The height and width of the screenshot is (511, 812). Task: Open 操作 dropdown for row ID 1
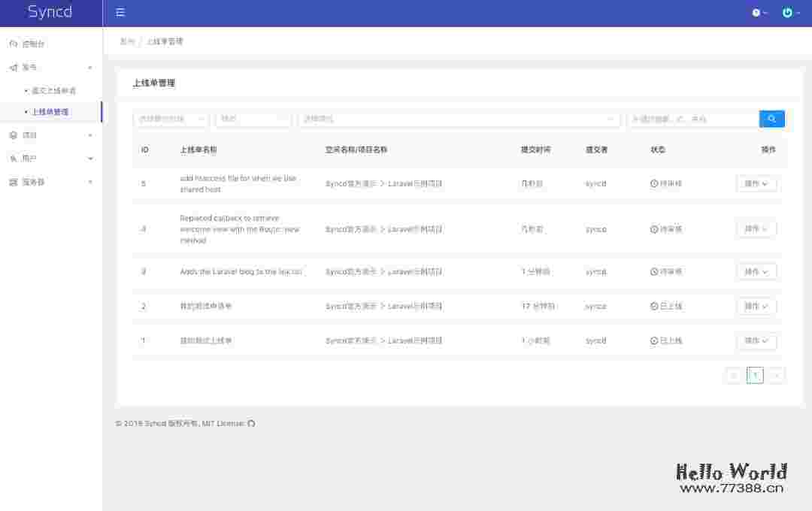pos(756,341)
